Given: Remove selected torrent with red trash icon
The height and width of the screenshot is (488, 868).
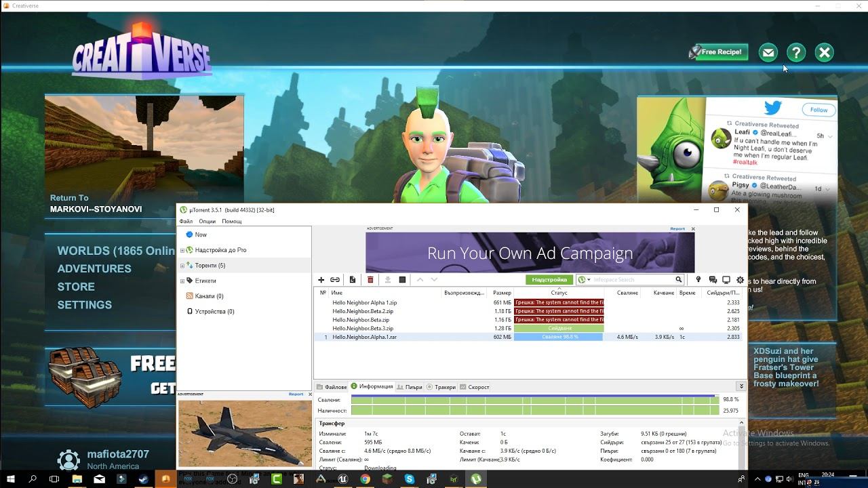Looking at the screenshot, I should click(370, 280).
